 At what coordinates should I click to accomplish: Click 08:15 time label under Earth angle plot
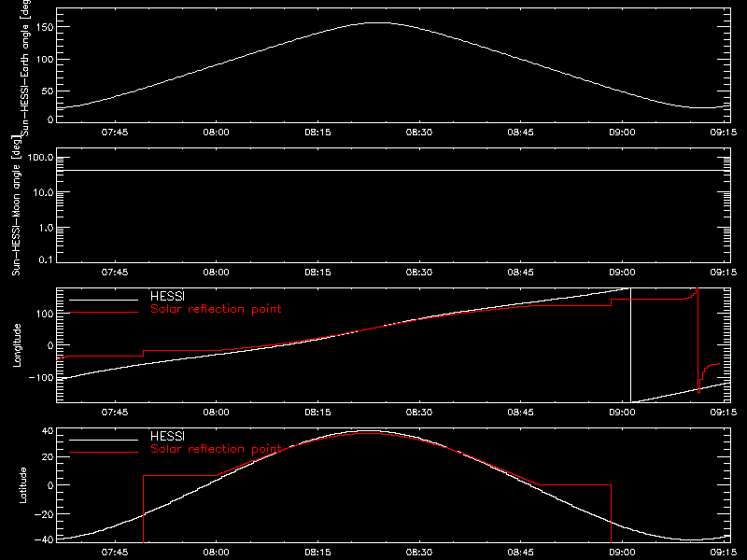coord(317,133)
